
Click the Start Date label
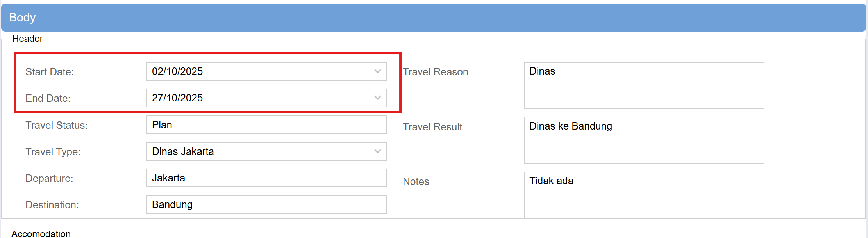coord(50,72)
